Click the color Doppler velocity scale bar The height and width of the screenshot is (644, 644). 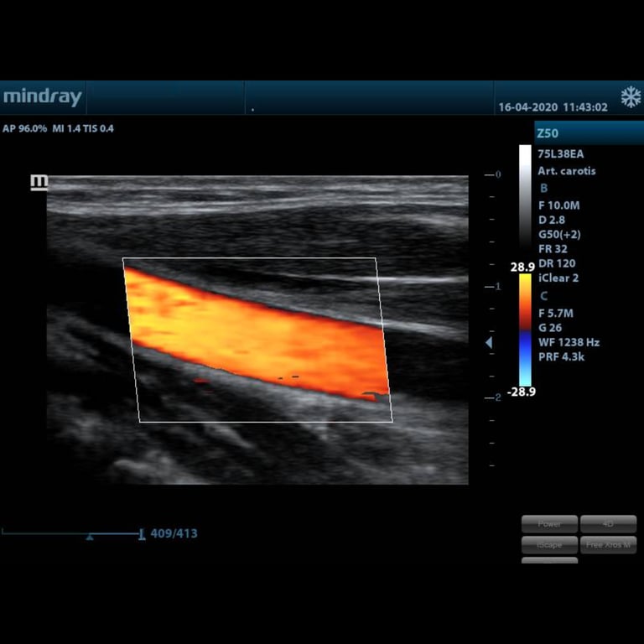pos(525,330)
